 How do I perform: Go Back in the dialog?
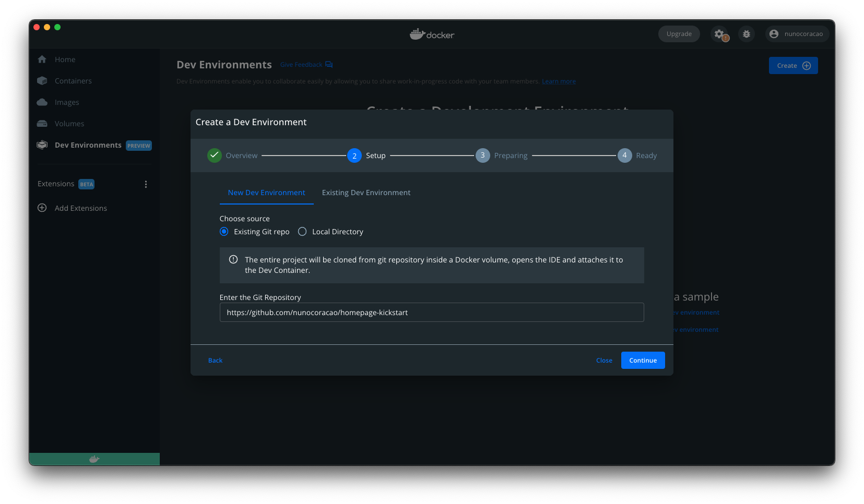point(215,361)
